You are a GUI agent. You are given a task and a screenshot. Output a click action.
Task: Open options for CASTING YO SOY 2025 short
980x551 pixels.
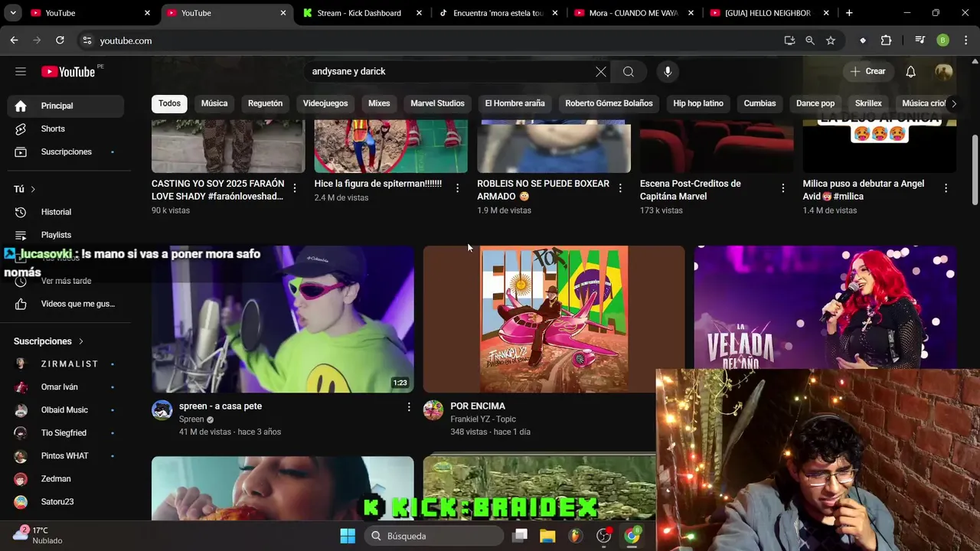(x=295, y=188)
